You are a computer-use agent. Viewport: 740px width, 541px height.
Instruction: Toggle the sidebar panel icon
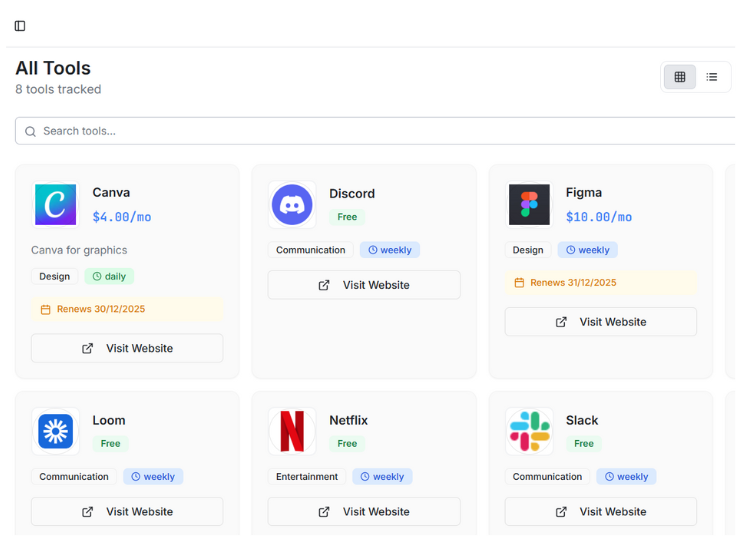[x=20, y=26]
